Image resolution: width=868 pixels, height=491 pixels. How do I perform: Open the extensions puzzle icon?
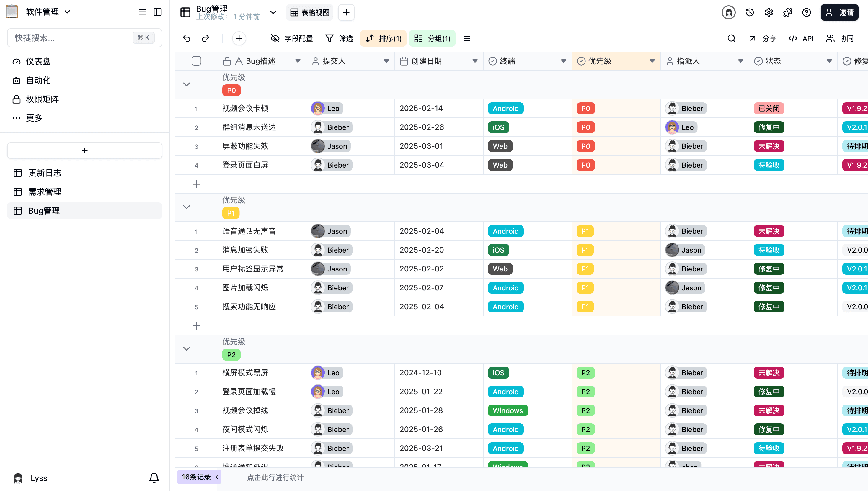(x=787, y=12)
